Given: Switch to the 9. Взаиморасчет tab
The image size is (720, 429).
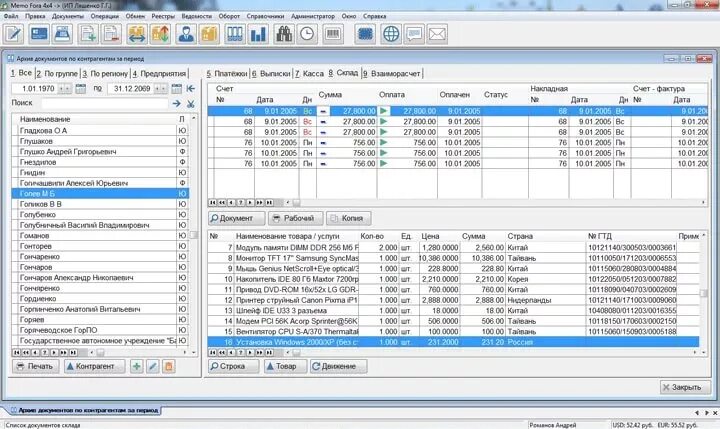Looking at the screenshot, I should 392,73.
